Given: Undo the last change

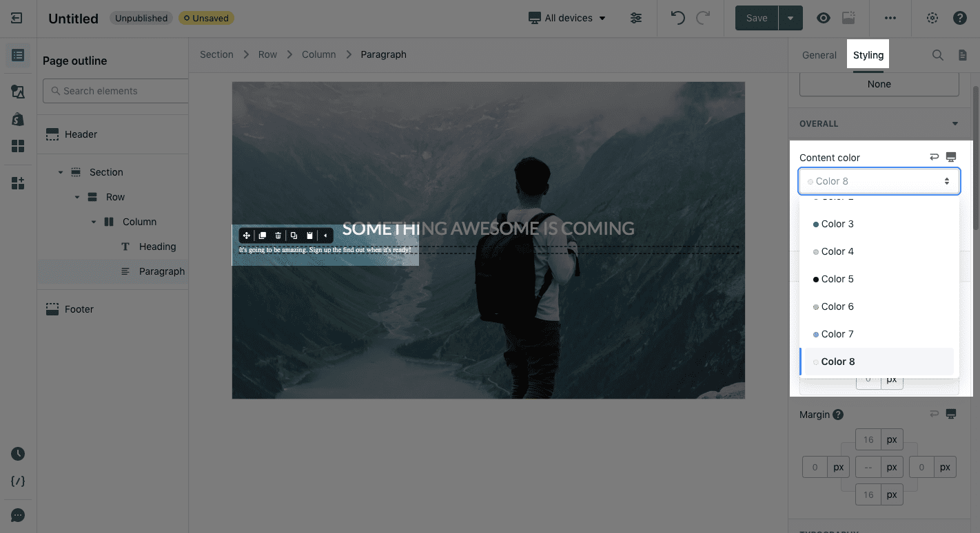Looking at the screenshot, I should (678, 18).
